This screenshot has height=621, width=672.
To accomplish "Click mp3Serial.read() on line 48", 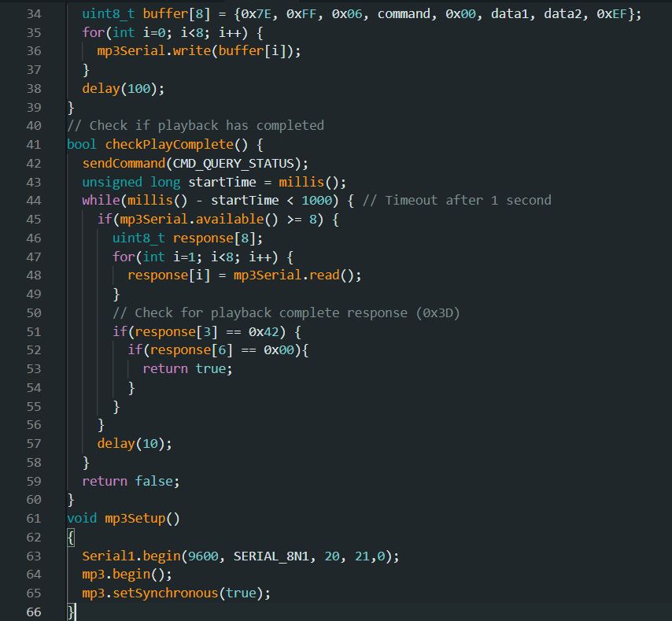I will 297,275.
